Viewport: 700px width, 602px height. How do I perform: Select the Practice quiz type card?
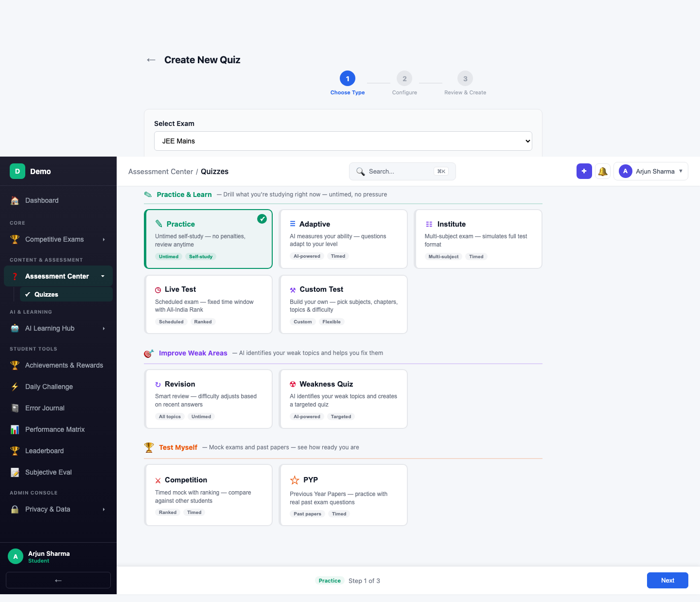coord(208,239)
